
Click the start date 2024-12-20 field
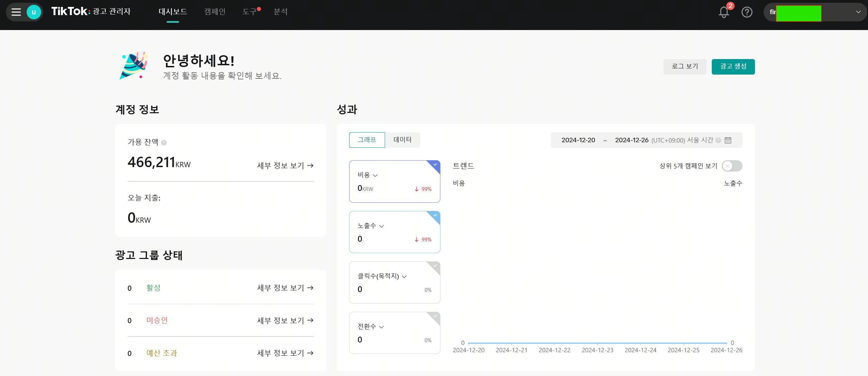(x=578, y=140)
